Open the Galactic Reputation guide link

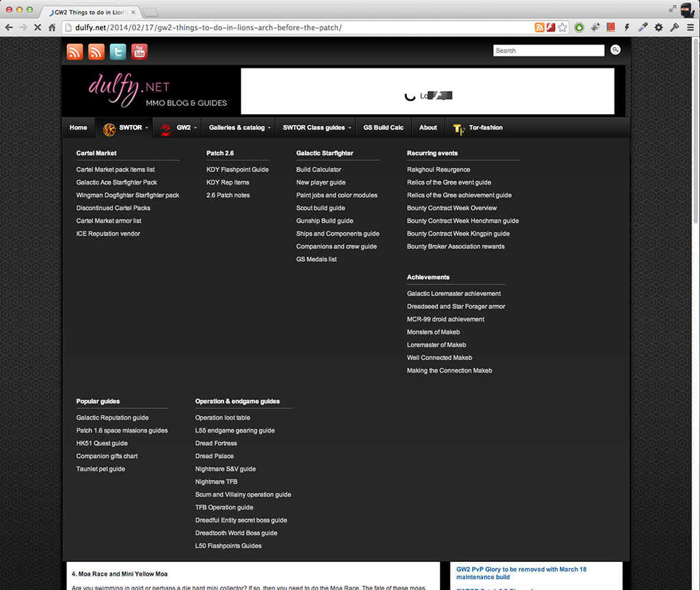tap(112, 418)
